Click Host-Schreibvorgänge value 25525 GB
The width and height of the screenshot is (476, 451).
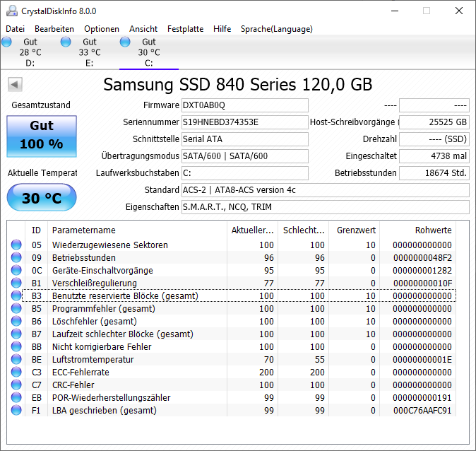click(x=434, y=122)
